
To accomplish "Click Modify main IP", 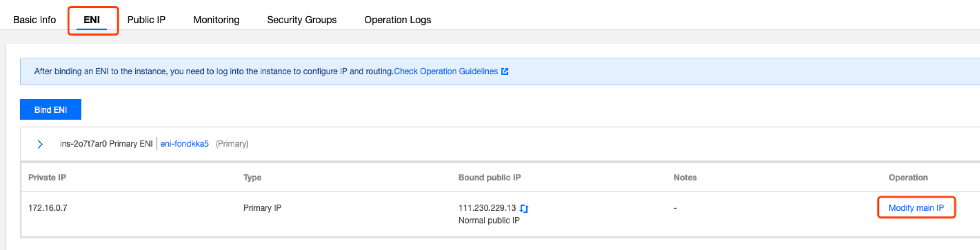I will tap(916, 208).
